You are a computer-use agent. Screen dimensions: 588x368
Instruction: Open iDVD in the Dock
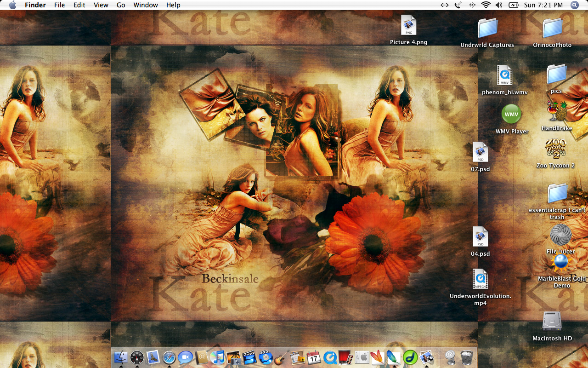click(266, 357)
